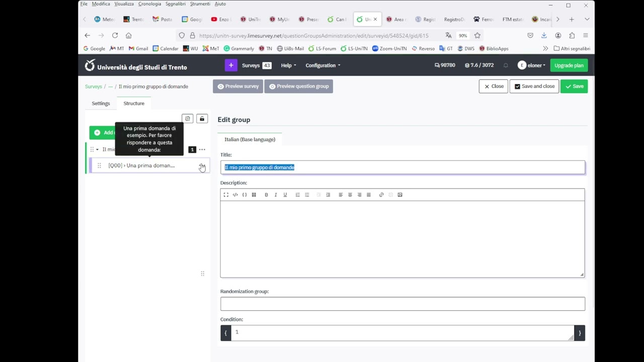Image resolution: width=644 pixels, height=362 pixels.
Task: Insert a link in description
Action: pyautogui.click(x=381, y=195)
